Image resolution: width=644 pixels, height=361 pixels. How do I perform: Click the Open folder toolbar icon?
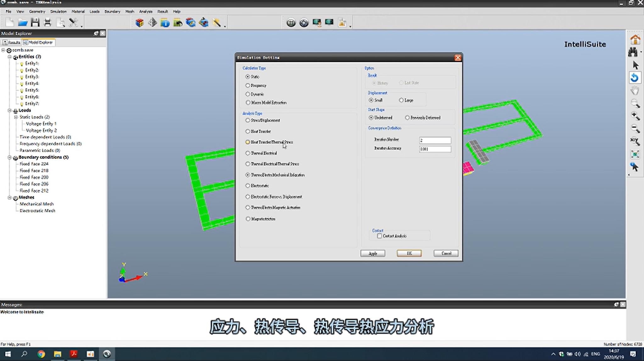(23, 23)
